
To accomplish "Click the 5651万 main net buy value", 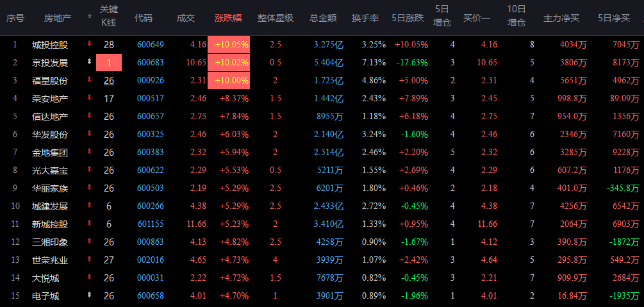I will (572, 81).
